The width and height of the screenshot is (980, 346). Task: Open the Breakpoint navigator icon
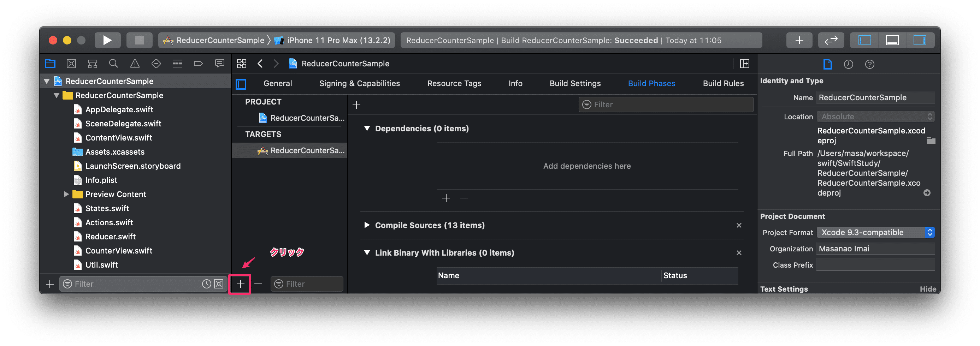198,64
